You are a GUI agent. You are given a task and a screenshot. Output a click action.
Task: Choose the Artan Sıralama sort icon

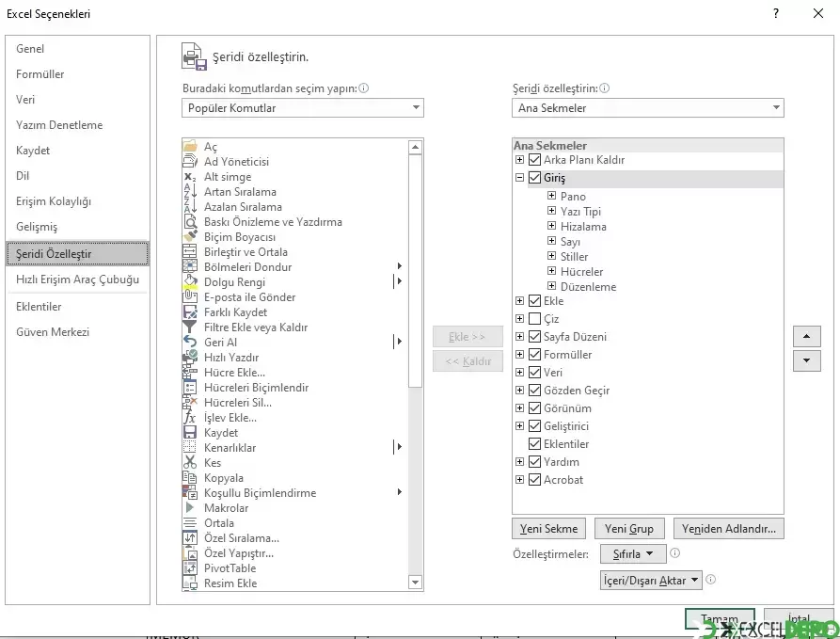(x=190, y=191)
